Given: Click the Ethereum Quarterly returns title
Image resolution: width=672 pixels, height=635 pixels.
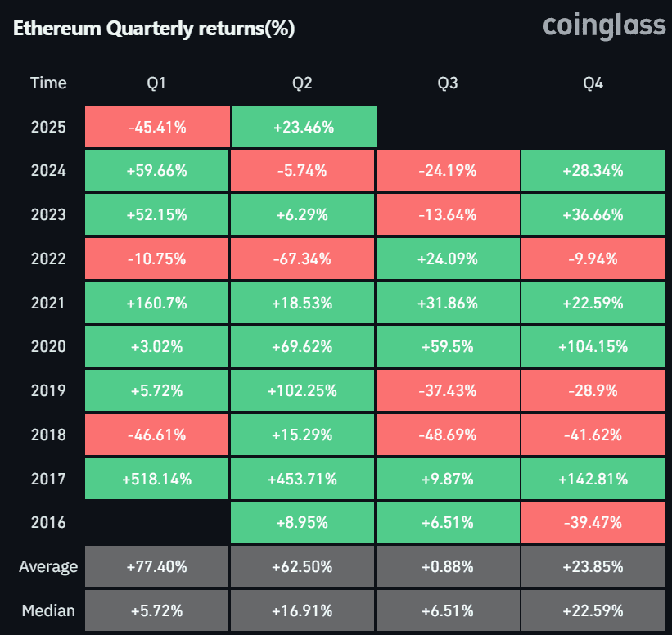Looking at the screenshot, I should pyautogui.click(x=154, y=29).
